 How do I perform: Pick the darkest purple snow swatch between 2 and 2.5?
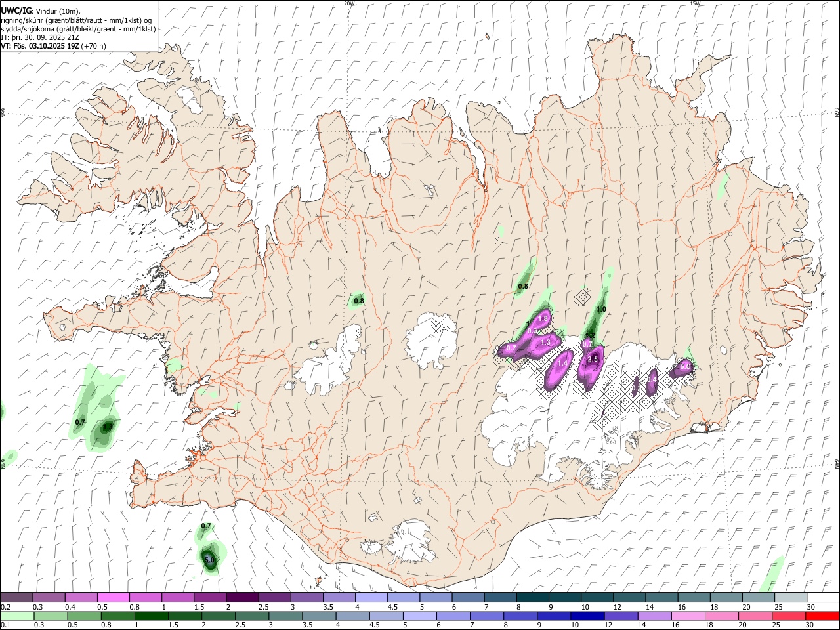(242, 597)
